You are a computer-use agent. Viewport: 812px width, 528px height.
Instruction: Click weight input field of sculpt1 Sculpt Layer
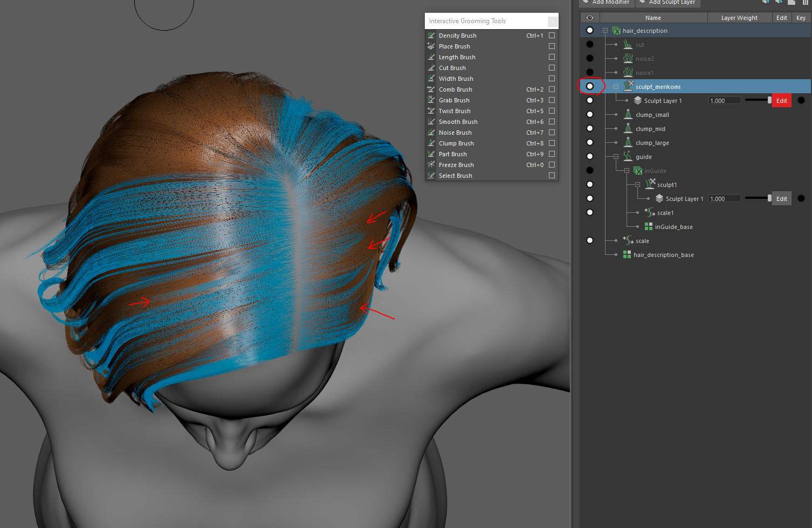724,199
